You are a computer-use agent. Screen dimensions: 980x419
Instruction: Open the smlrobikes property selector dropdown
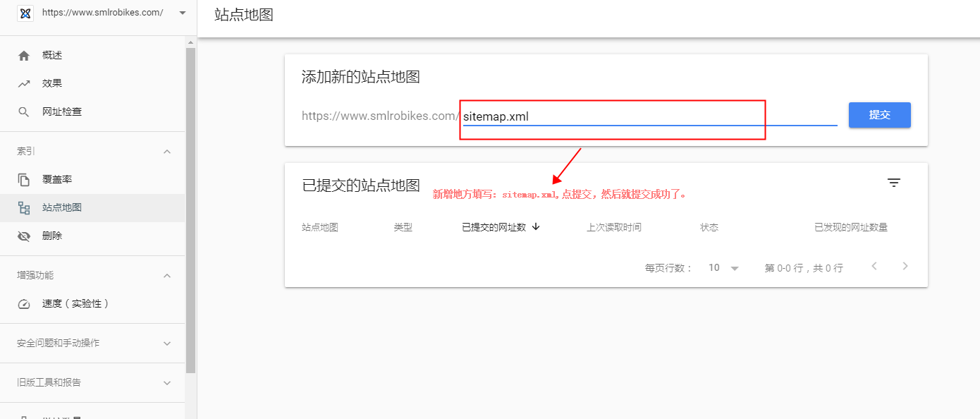(183, 13)
